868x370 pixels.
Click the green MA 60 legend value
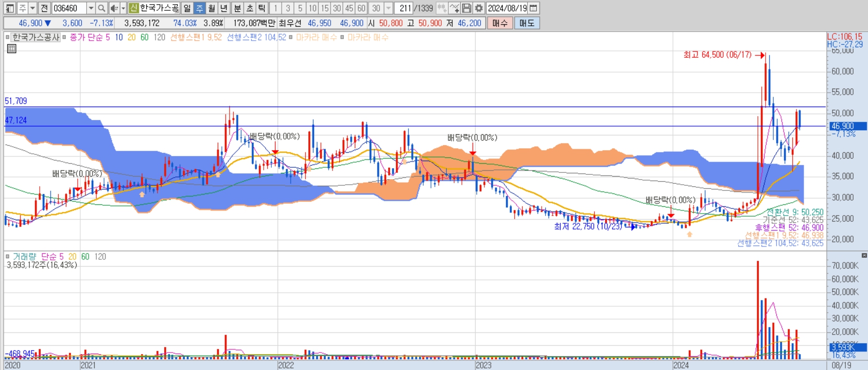point(145,38)
